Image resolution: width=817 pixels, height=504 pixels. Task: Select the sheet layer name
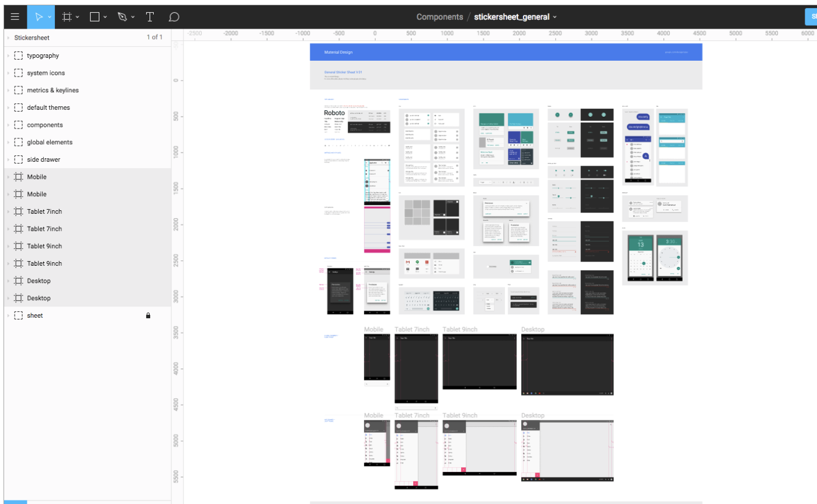[x=34, y=315]
